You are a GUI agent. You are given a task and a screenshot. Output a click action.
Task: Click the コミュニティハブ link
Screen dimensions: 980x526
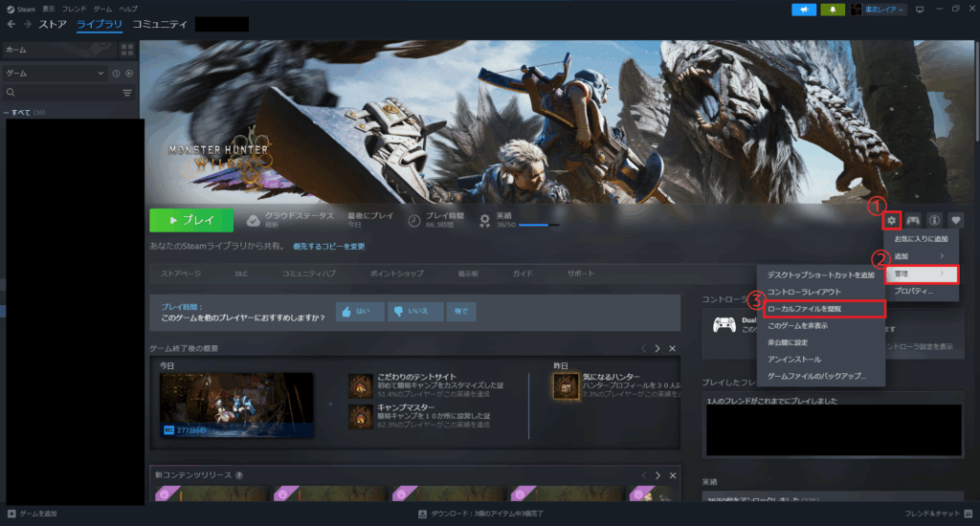pos(309,274)
